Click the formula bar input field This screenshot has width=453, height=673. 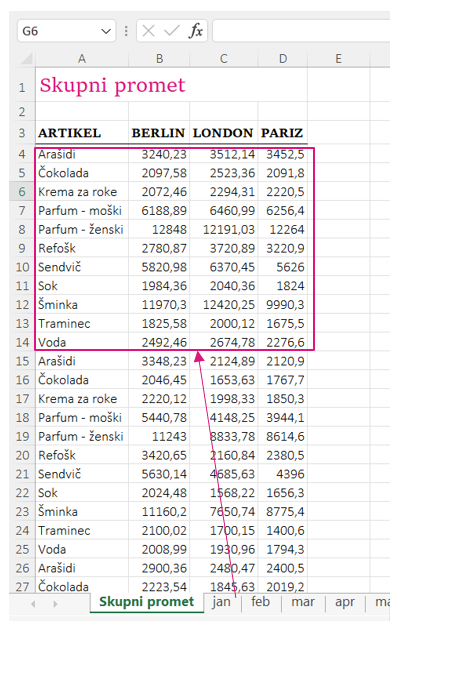pyautogui.click(x=301, y=31)
